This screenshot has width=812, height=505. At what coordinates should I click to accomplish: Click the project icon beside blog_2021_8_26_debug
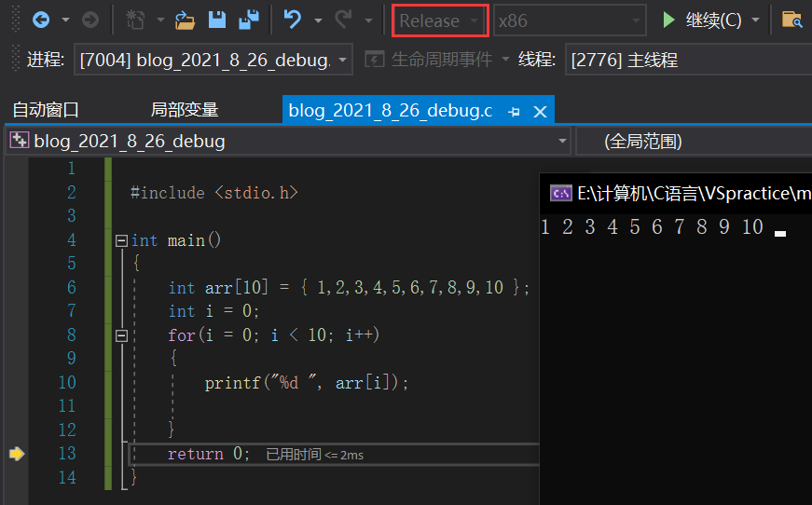[20, 140]
